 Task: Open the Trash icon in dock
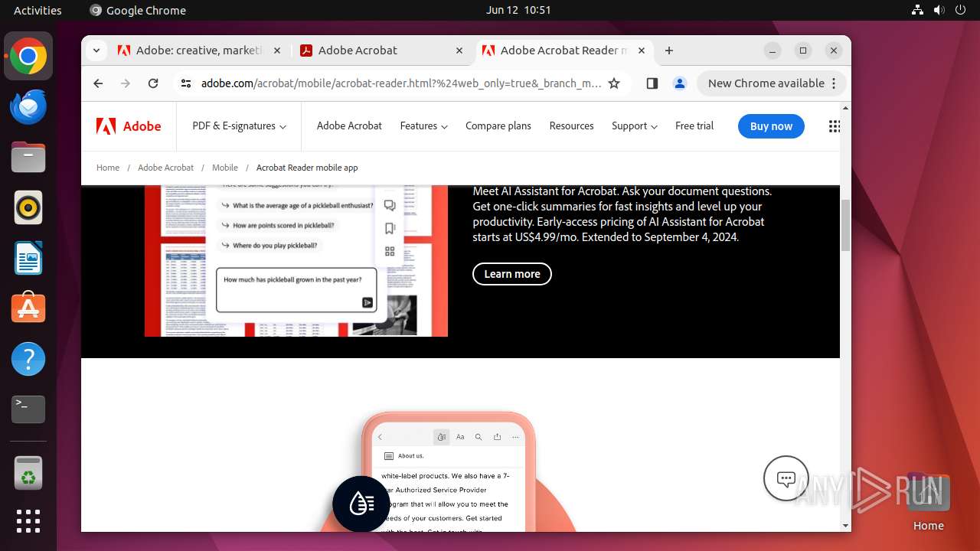28,473
